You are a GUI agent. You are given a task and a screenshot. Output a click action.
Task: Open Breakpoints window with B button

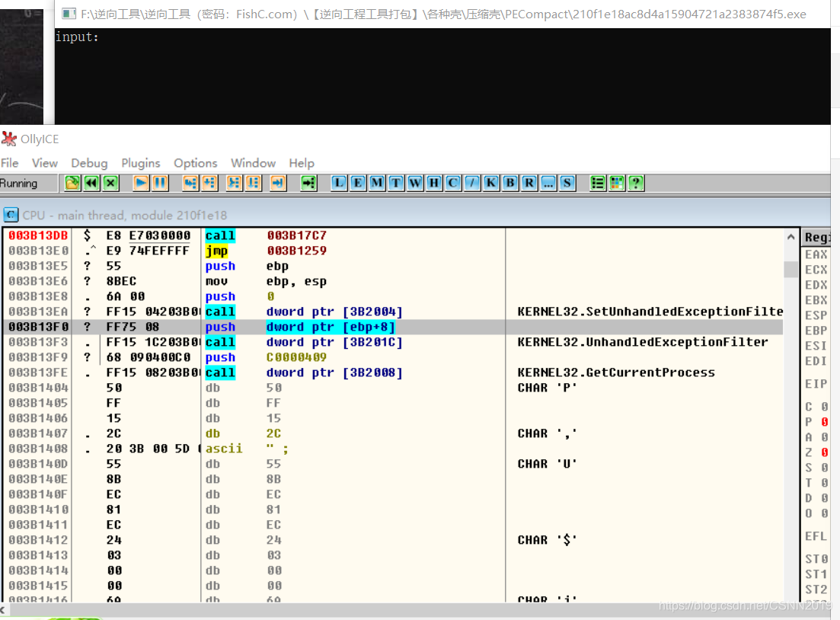click(510, 184)
